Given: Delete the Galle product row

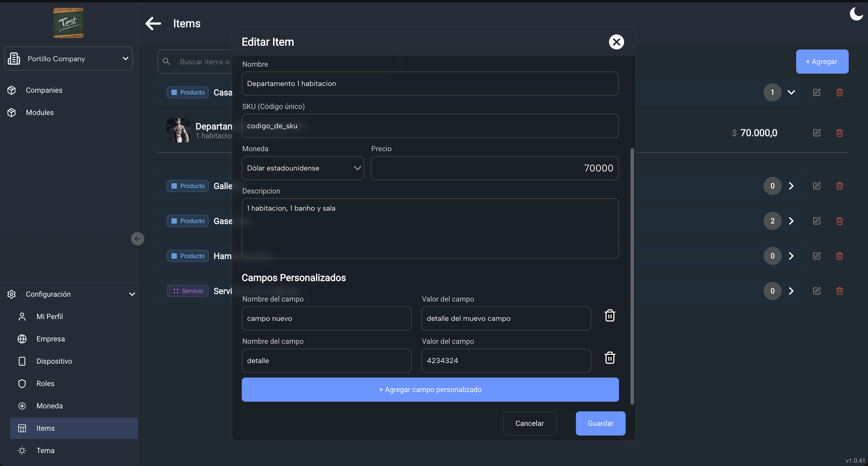Looking at the screenshot, I should click(839, 186).
